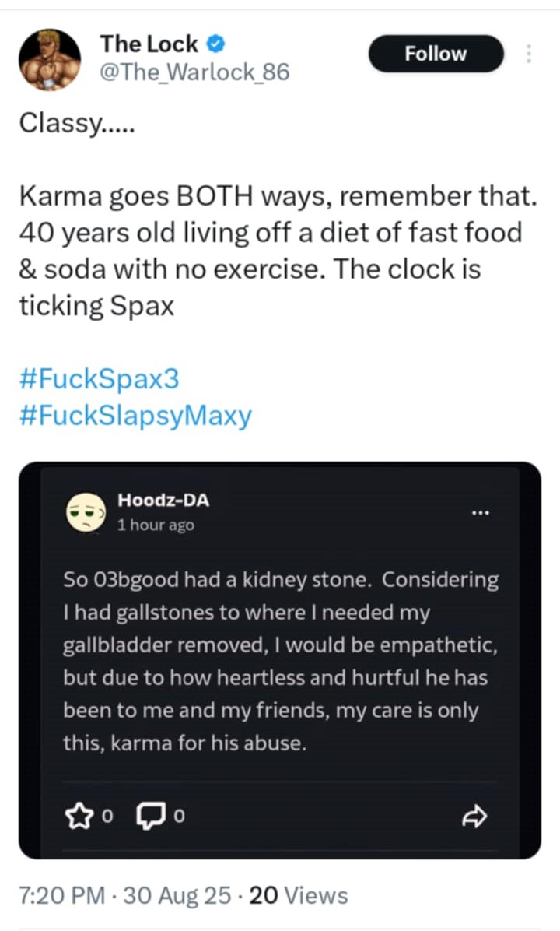Click the "1 hour ago" timestamp
560x931 pixels.
[x=156, y=525]
